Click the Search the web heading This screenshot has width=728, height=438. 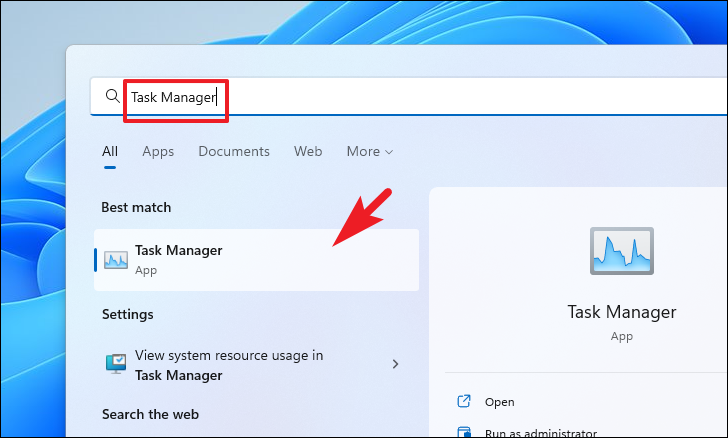click(x=150, y=414)
